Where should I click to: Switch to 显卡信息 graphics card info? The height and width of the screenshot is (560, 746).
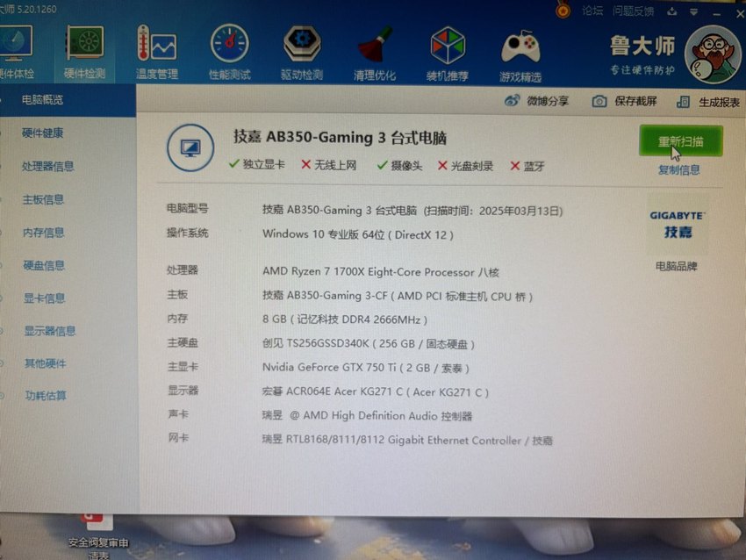44,298
